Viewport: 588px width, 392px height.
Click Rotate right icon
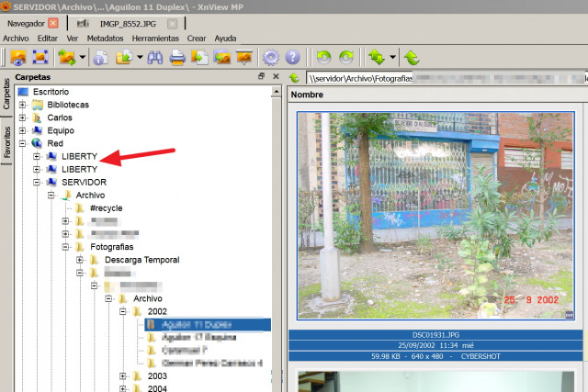click(346, 57)
